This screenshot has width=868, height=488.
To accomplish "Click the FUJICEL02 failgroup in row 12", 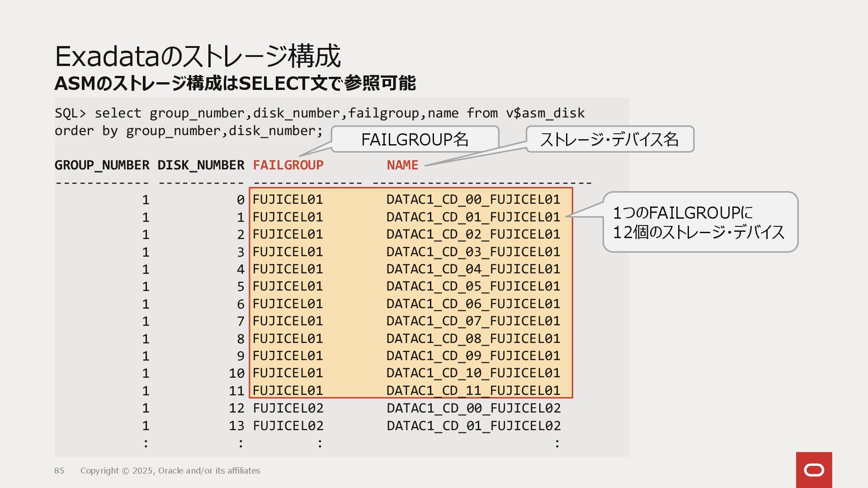I will [x=288, y=408].
